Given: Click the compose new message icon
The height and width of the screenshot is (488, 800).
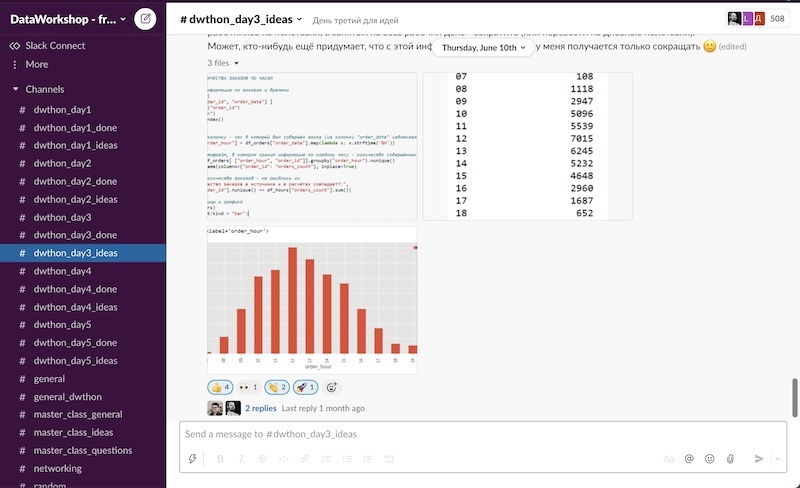Looking at the screenshot, I should coord(146,19).
